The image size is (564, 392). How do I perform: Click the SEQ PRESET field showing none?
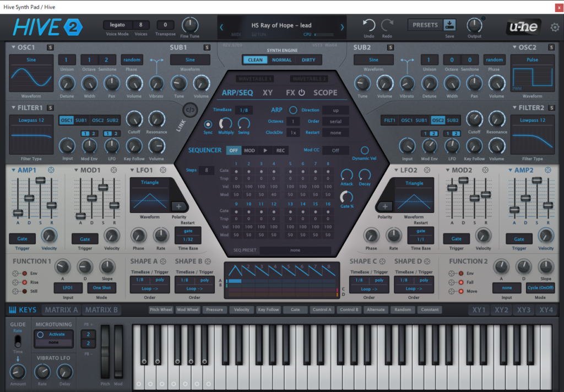pos(295,251)
